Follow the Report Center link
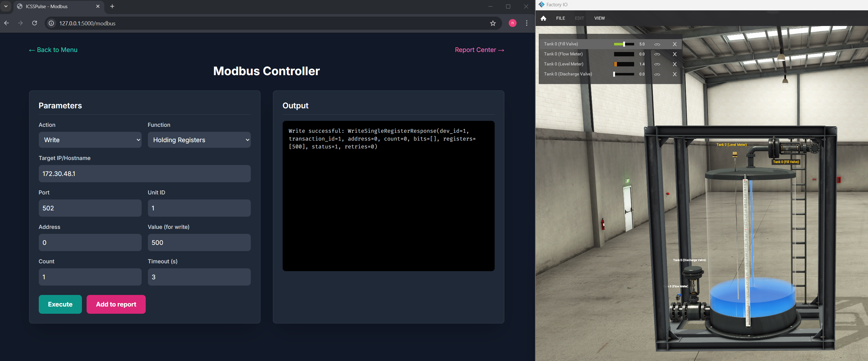Screen dimensions: 868x361 tap(479, 50)
